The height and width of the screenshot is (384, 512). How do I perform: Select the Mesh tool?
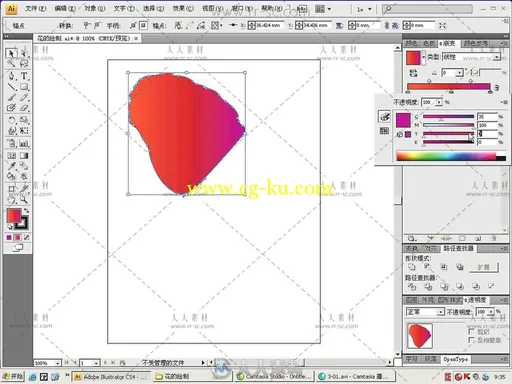11,156
